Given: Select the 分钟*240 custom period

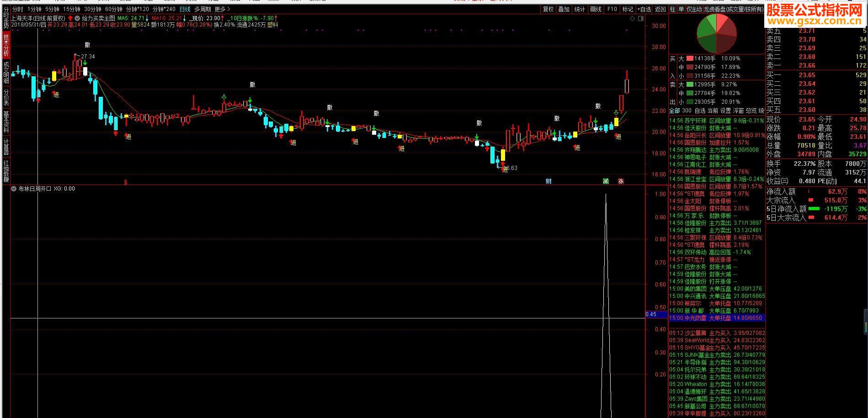Looking at the screenshot, I should coord(164,9).
